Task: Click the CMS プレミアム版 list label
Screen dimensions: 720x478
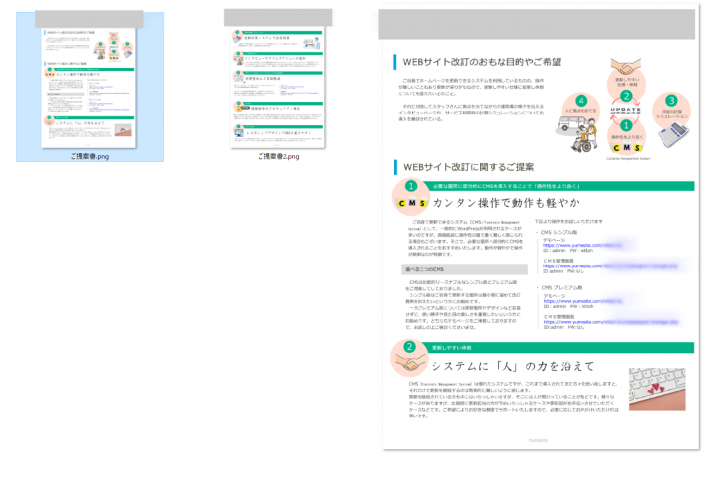Action: 562,287
